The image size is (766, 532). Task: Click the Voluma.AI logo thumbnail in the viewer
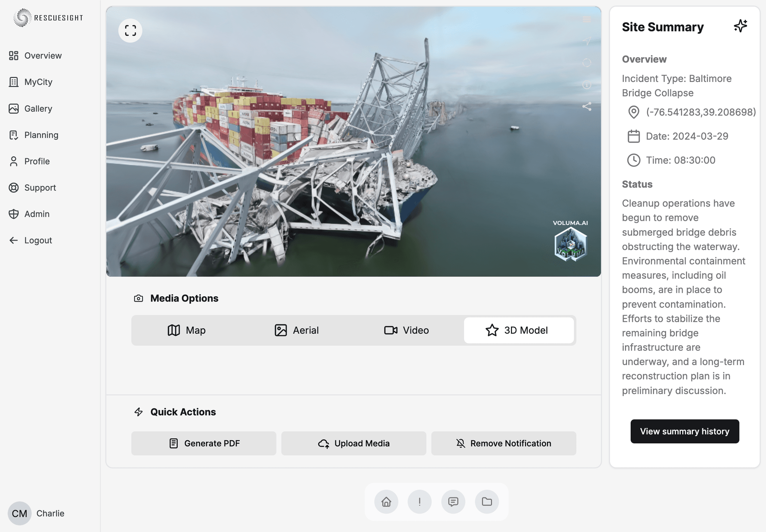pos(570,244)
